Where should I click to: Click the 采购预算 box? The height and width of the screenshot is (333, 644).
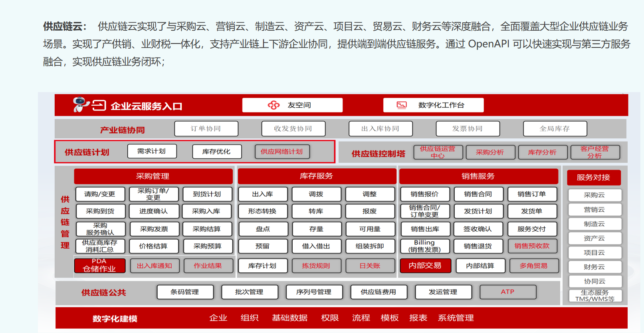pyautogui.click(x=208, y=246)
